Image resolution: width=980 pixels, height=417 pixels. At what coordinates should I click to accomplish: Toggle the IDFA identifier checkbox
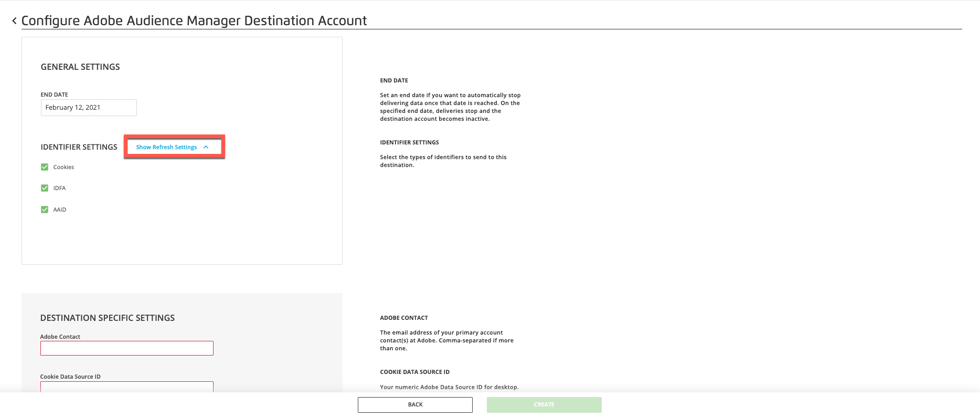[45, 188]
